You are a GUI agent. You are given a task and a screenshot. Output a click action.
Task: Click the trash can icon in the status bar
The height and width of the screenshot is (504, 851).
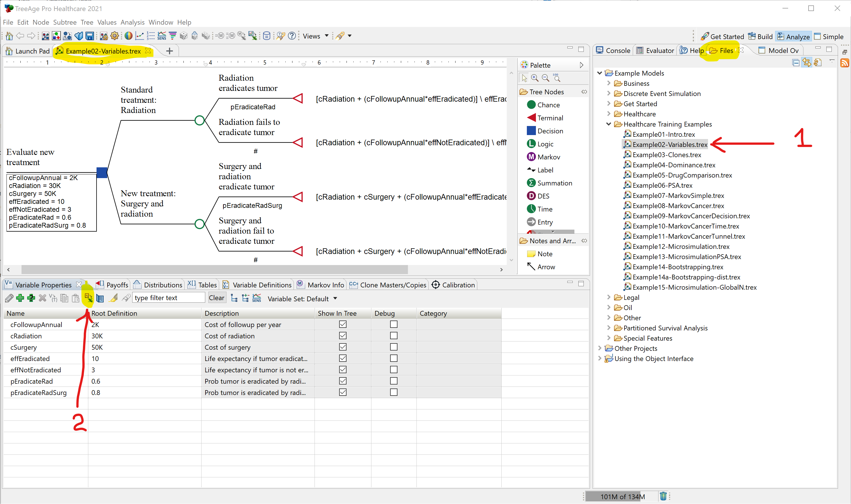coord(663,496)
